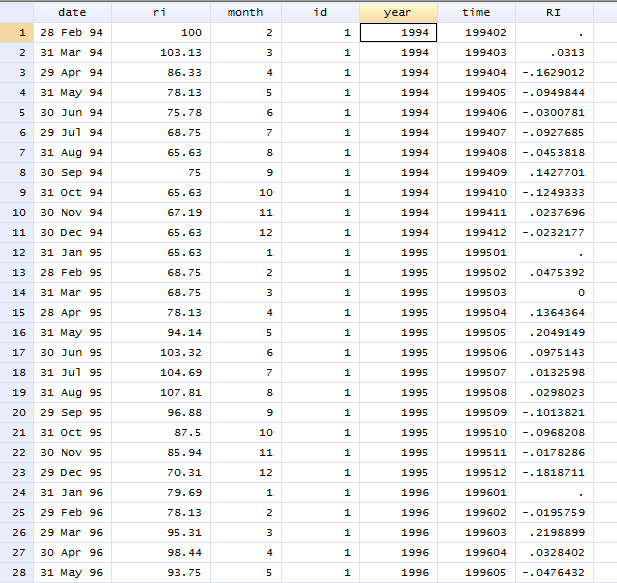The width and height of the screenshot is (617, 583).
Task: Click the RI cell showing -.1818711
Action: (x=554, y=472)
